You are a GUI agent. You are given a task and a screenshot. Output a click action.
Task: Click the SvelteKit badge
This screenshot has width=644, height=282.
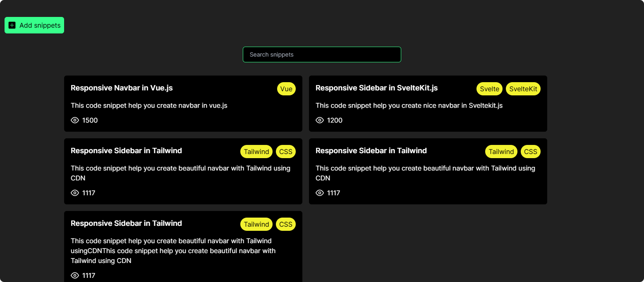(x=523, y=89)
